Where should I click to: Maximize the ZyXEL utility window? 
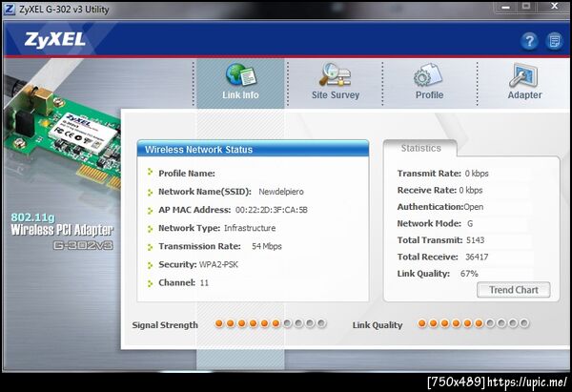point(525,7)
